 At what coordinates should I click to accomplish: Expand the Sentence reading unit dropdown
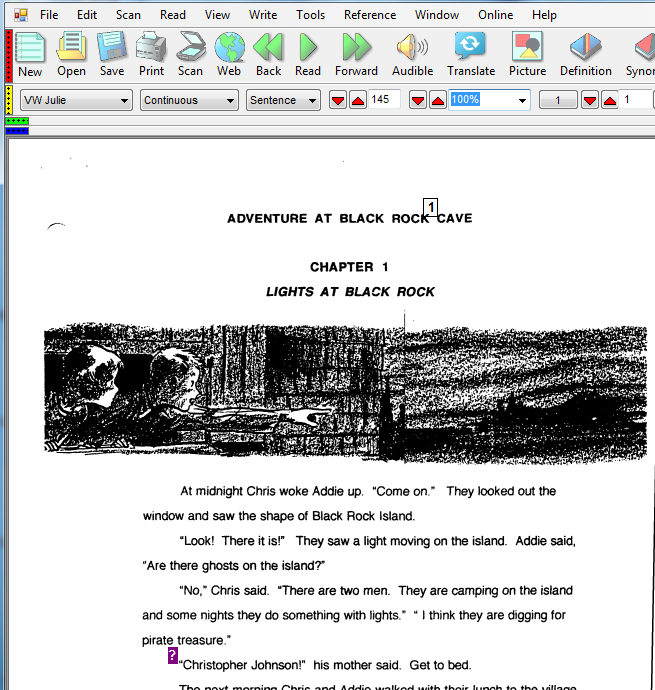[x=312, y=101]
